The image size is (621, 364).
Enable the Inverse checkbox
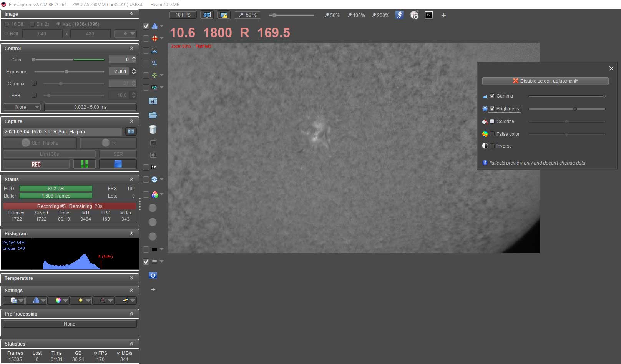[x=492, y=146]
